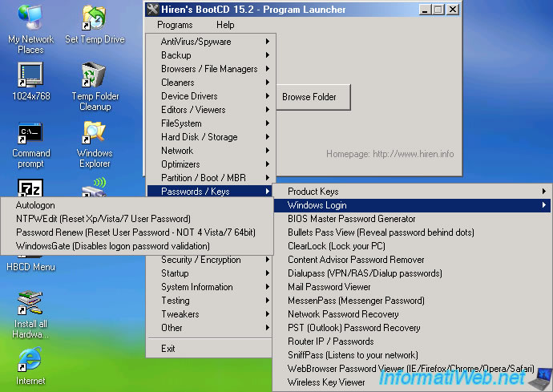This screenshot has height=392, width=553.
Task: Start ClearLock (Lock your PC)
Action: [412, 246]
